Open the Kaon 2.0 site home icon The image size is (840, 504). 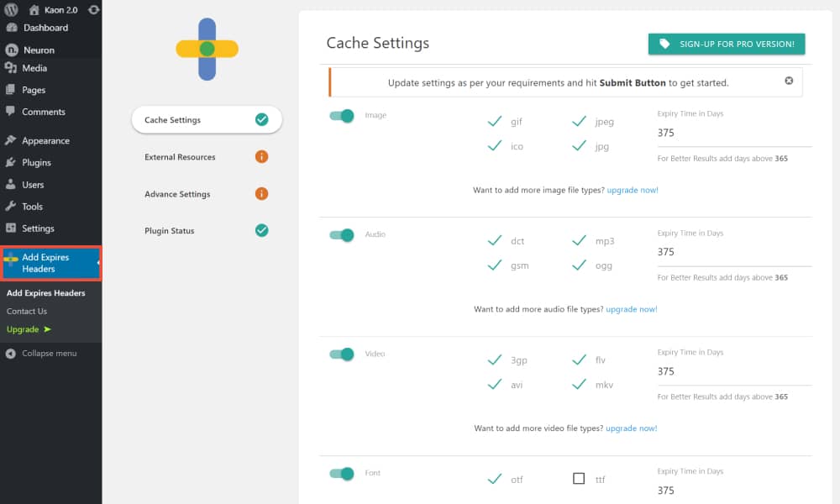tap(34, 9)
